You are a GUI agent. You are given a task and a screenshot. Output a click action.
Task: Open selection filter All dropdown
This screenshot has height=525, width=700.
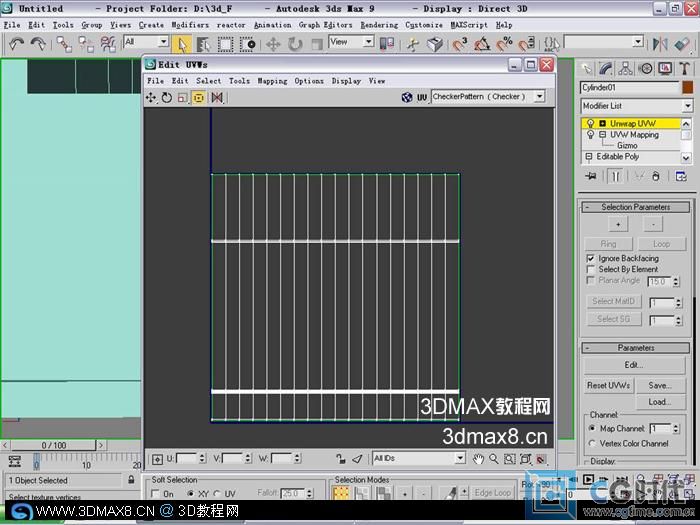pos(146,42)
